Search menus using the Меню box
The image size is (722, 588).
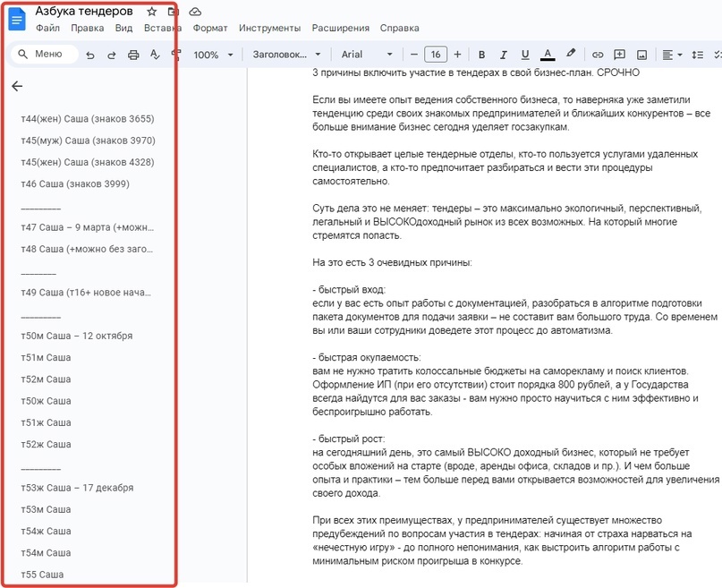pyautogui.click(x=44, y=55)
